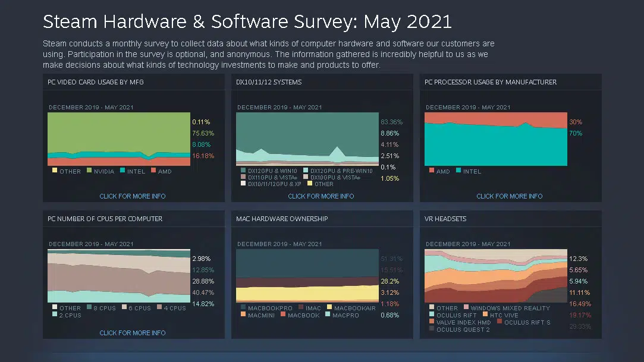The height and width of the screenshot is (362, 644).
Task: Open more info for PC video card usage
Action: point(132,196)
